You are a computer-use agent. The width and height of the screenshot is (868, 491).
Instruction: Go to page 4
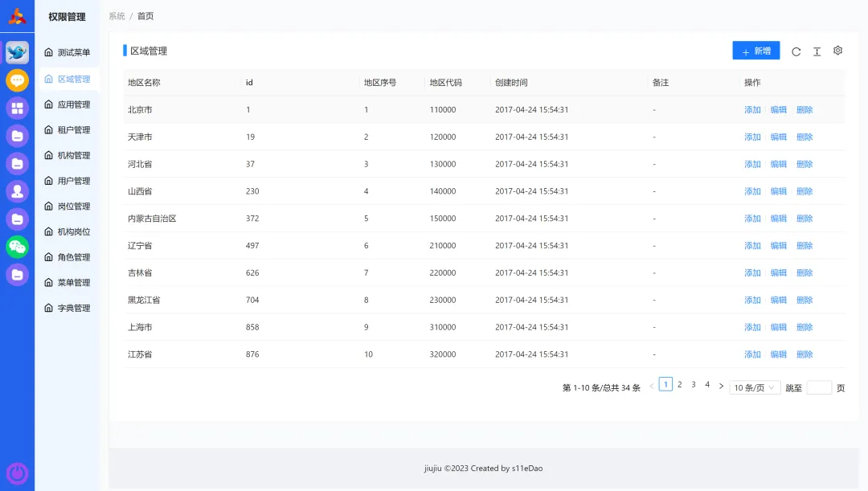click(707, 384)
